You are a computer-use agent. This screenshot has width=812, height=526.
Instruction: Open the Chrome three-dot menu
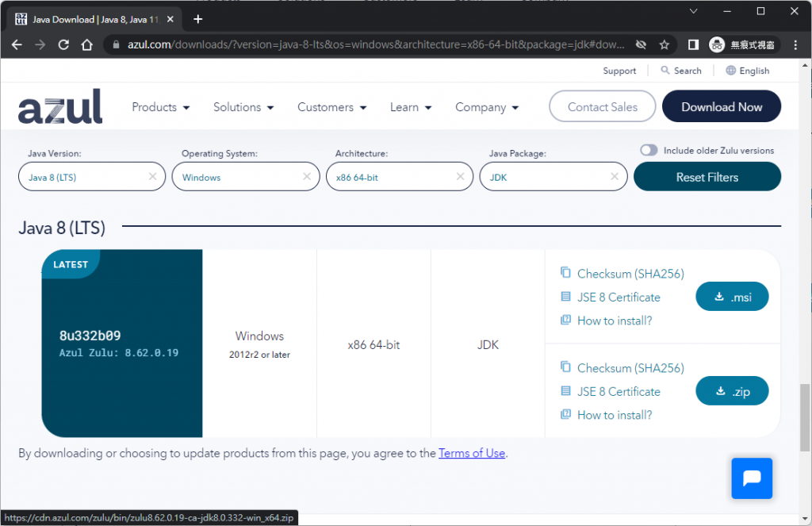[795, 45]
